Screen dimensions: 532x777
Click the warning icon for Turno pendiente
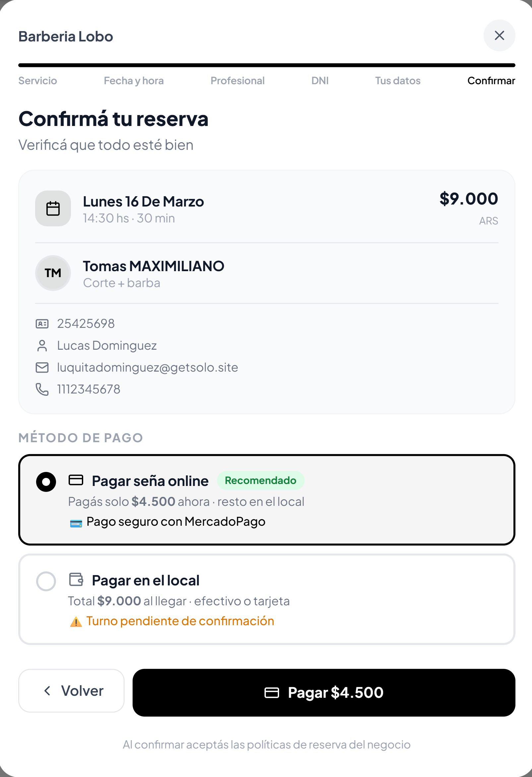tap(76, 621)
